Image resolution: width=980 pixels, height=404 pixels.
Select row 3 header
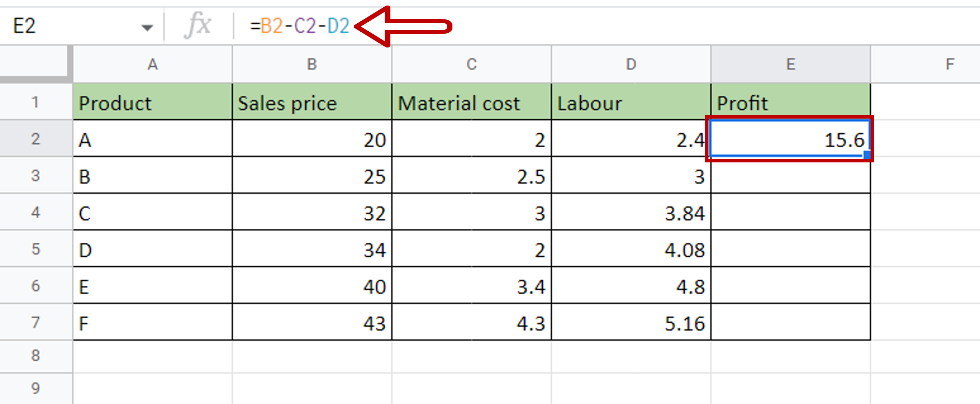point(36,175)
